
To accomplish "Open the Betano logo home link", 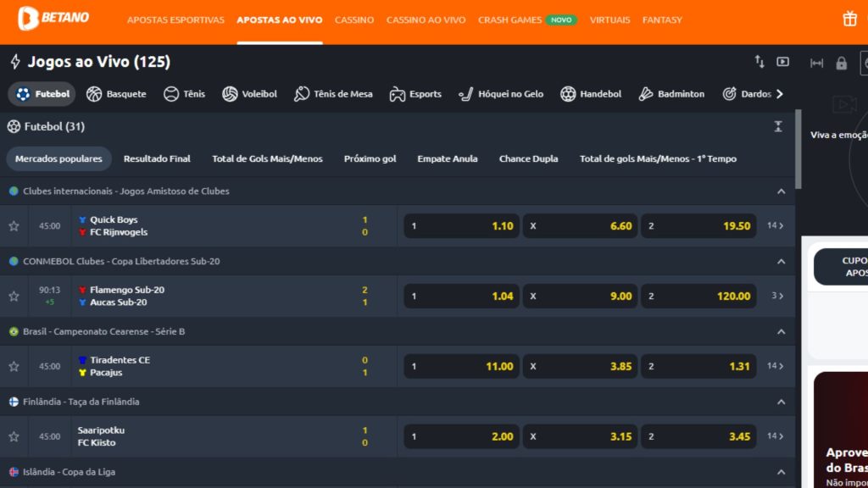I will coord(53,18).
